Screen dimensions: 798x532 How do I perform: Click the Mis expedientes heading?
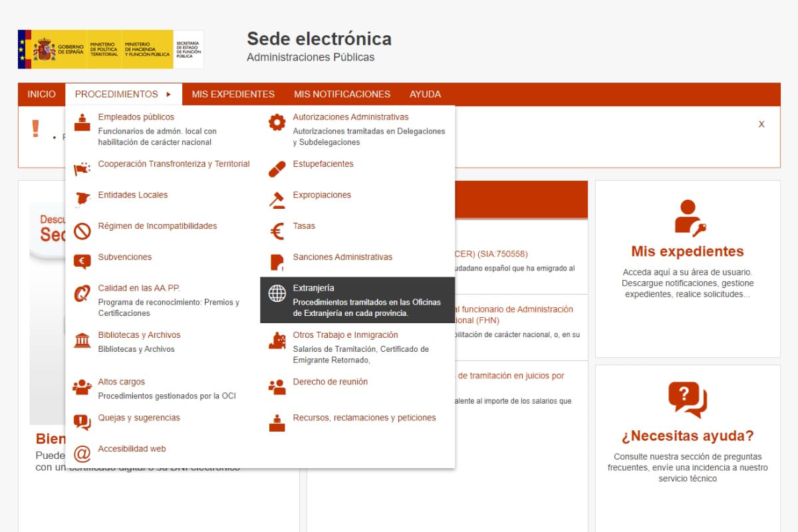688,251
